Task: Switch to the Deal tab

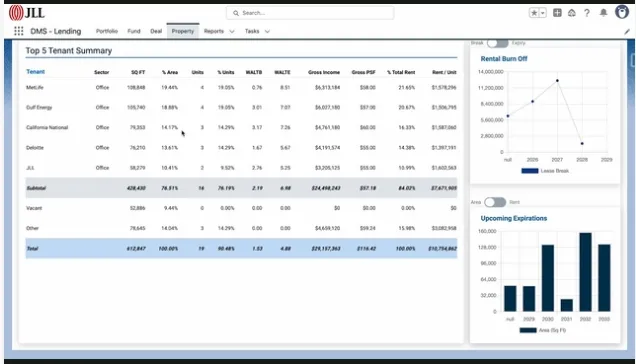Action: tap(156, 31)
